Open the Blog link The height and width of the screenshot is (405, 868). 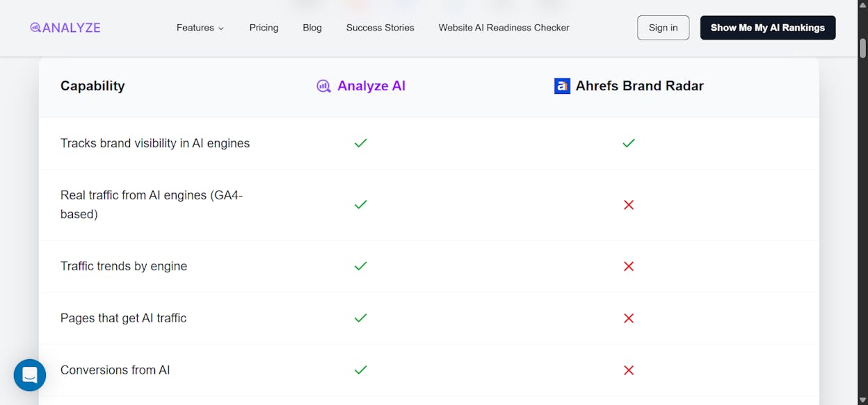click(x=312, y=28)
